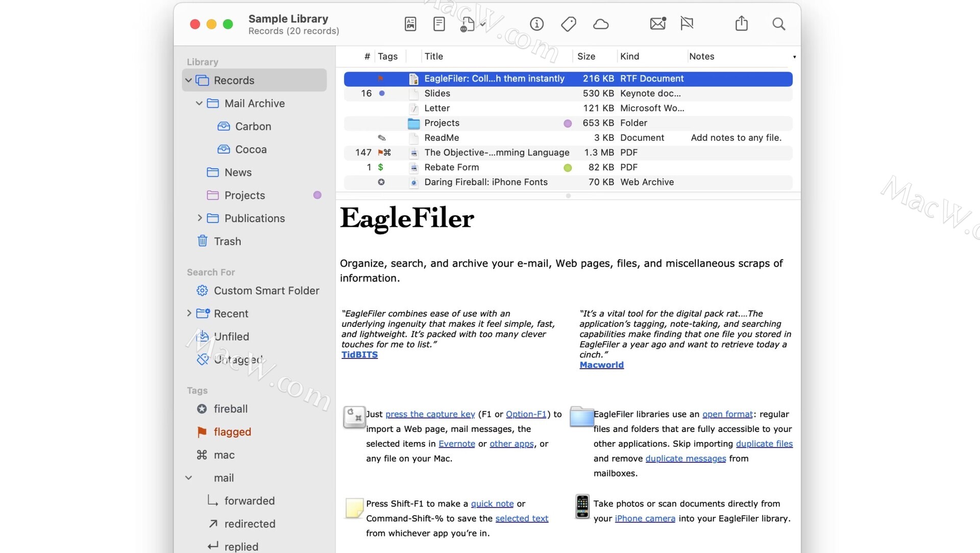Open the Share toolbar button
Image resolution: width=980 pixels, height=553 pixels.
741,23
